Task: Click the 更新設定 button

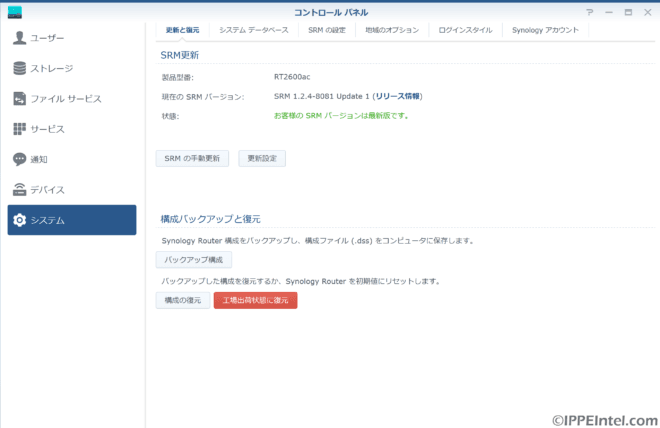Action: pos(262,159)
